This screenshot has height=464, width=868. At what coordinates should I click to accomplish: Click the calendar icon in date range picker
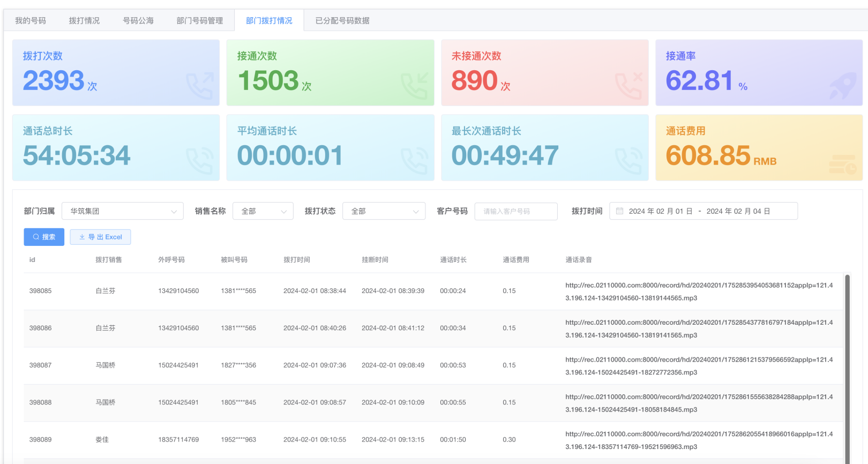(x=619, y=211)
